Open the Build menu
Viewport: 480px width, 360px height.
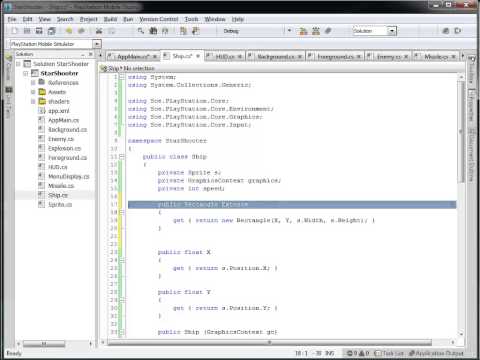[x=110, y=19]
